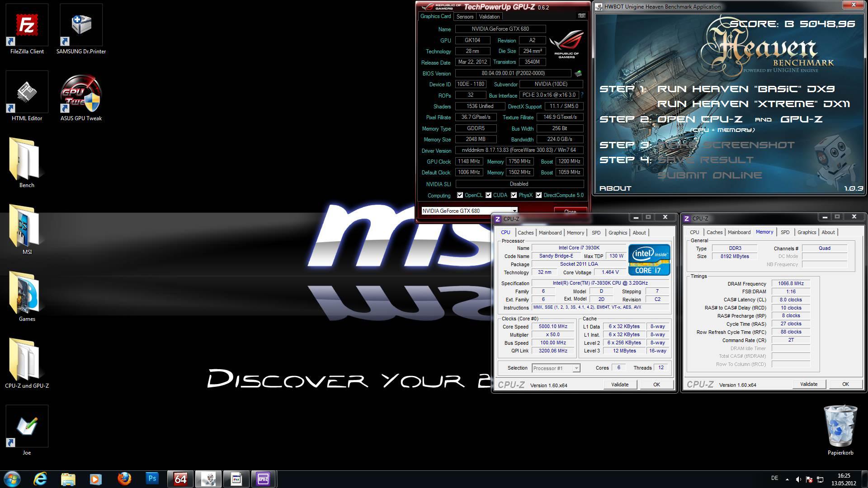Open Caches tab in left CPU-Z window

coord(525,233)
